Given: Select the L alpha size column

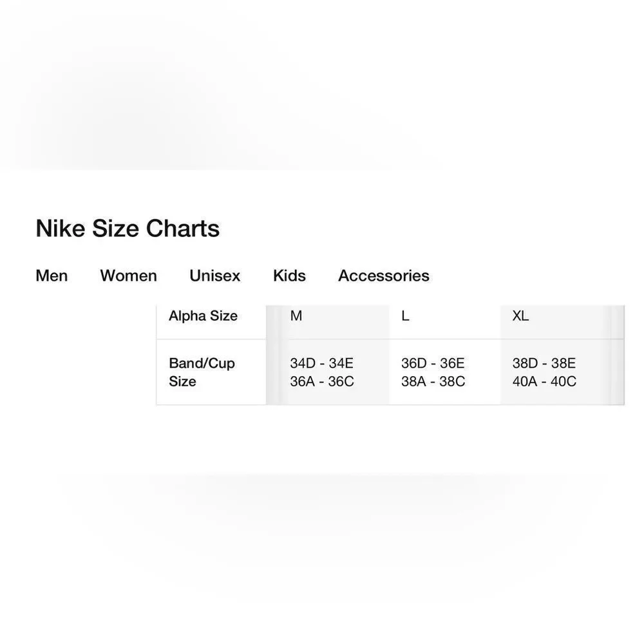Looking at the screenshot, I should click(x=405, y=316).
